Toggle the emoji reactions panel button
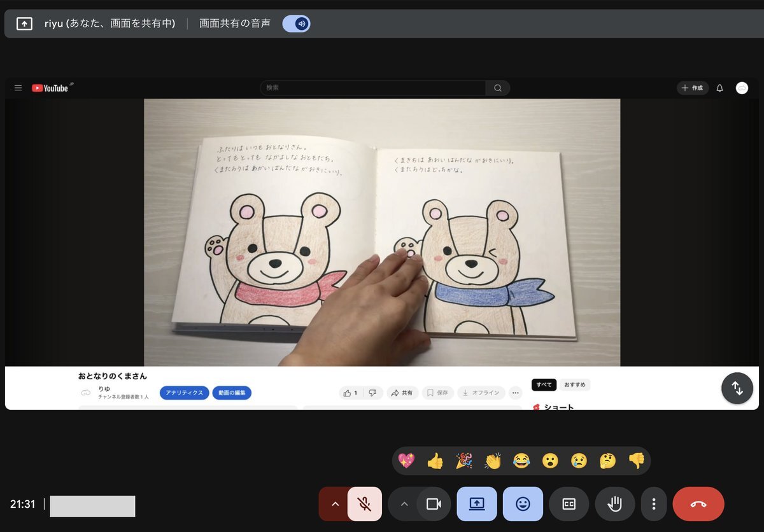This screenshot has width=764, height=532. point(523,504)
